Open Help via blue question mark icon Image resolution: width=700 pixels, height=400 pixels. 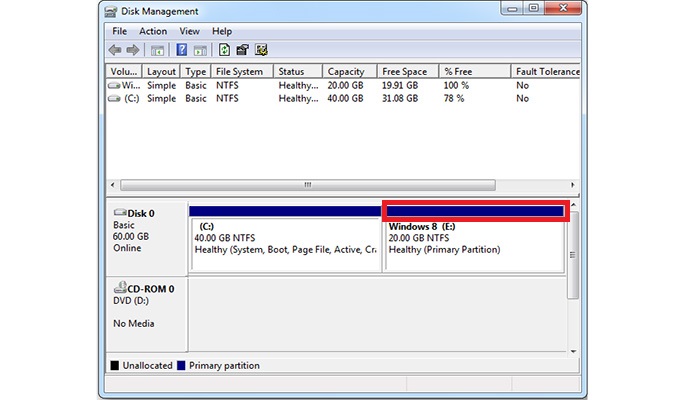tap(182, 49)
